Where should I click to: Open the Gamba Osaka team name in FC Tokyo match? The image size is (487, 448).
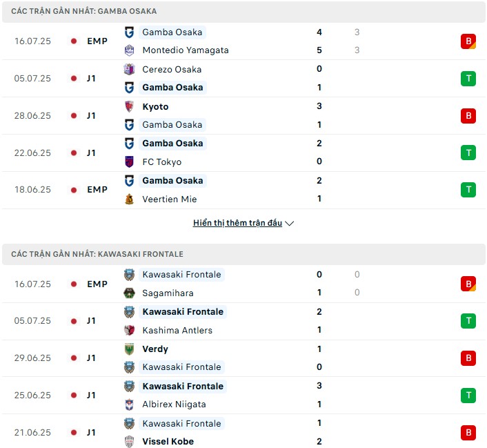click(172, 144)
